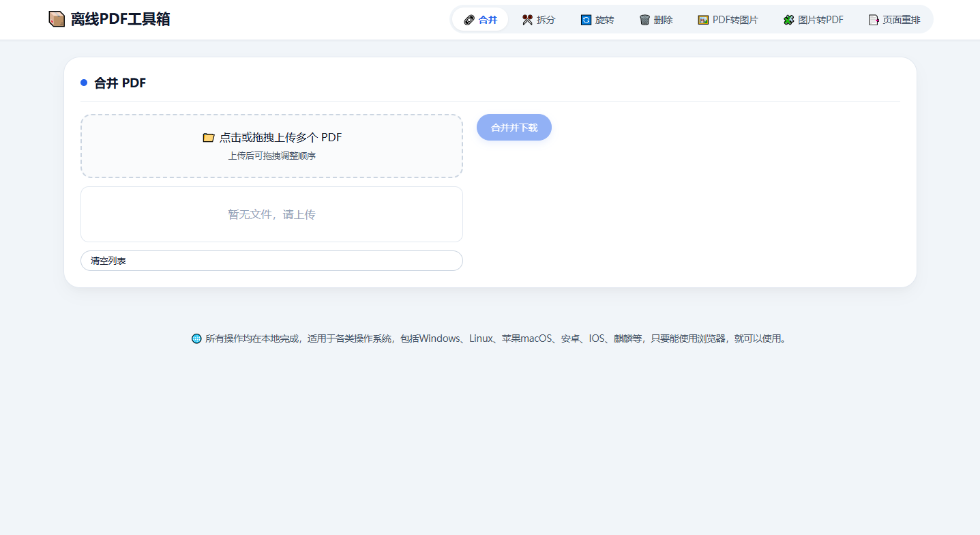Click the 暂无文件，请上传 placeholder text

(x=271, y=214)
